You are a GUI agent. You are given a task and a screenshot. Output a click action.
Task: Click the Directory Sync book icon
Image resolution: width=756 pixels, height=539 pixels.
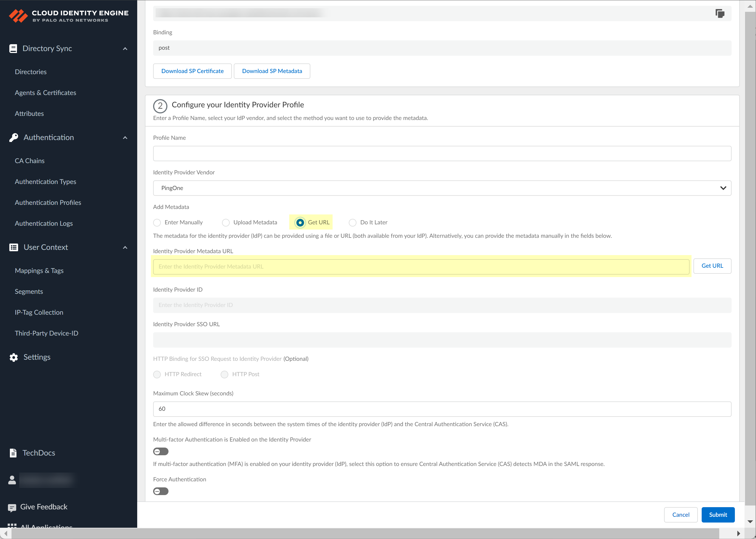pyautogui.click(x=13, y=49)
